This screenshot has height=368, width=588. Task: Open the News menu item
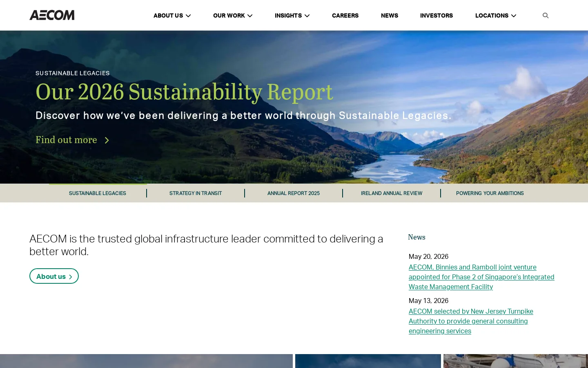[x=390, y=16]
